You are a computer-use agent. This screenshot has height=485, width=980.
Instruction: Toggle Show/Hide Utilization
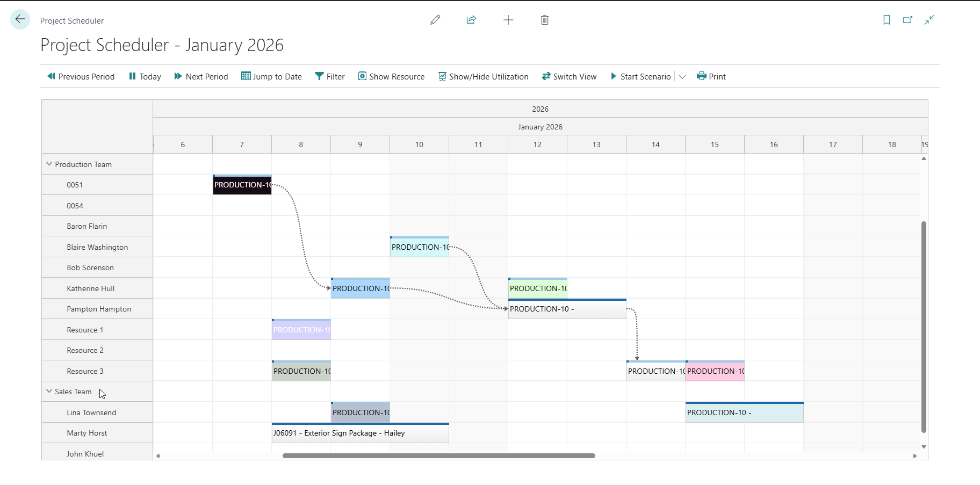[x=483, y=77]
